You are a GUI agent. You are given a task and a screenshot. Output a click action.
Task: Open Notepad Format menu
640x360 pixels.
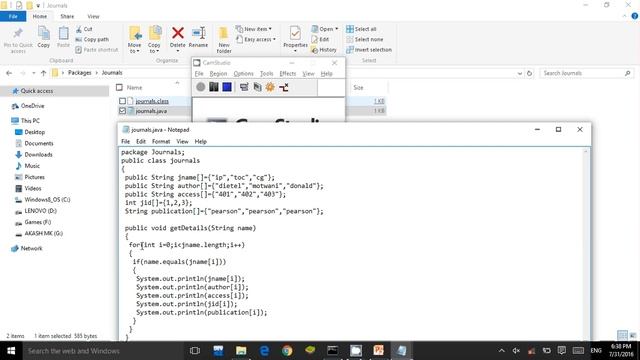[161, 142]
